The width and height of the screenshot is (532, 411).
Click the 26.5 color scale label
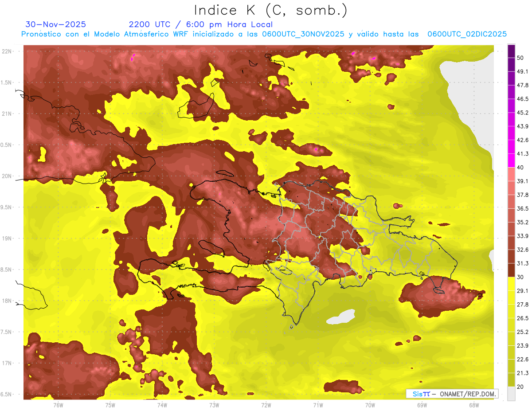pos(522,318)
